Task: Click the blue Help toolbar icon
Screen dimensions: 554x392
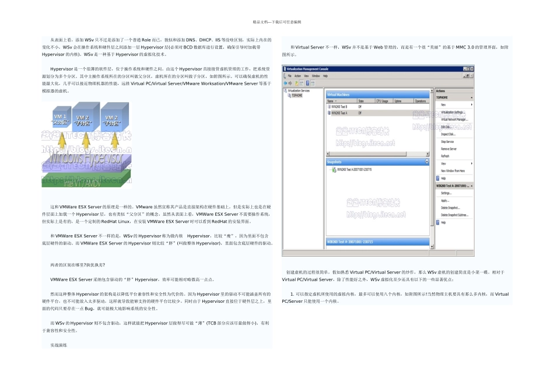Action: click(x=307, y=83)
